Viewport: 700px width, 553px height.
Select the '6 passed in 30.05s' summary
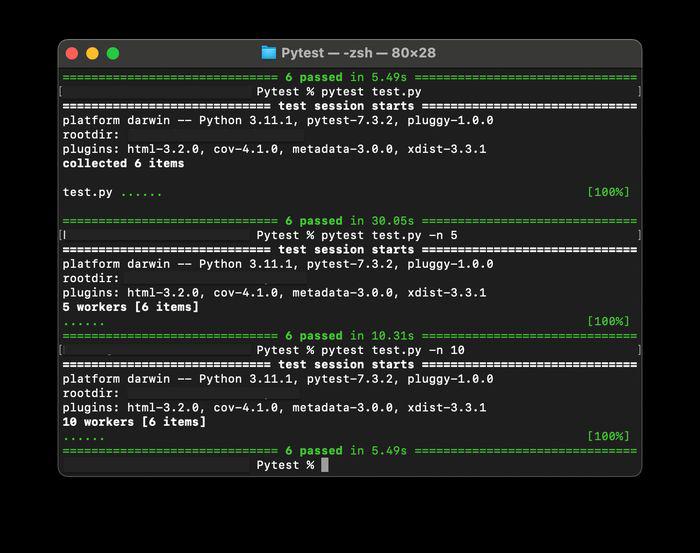click(x=350, y=221)
